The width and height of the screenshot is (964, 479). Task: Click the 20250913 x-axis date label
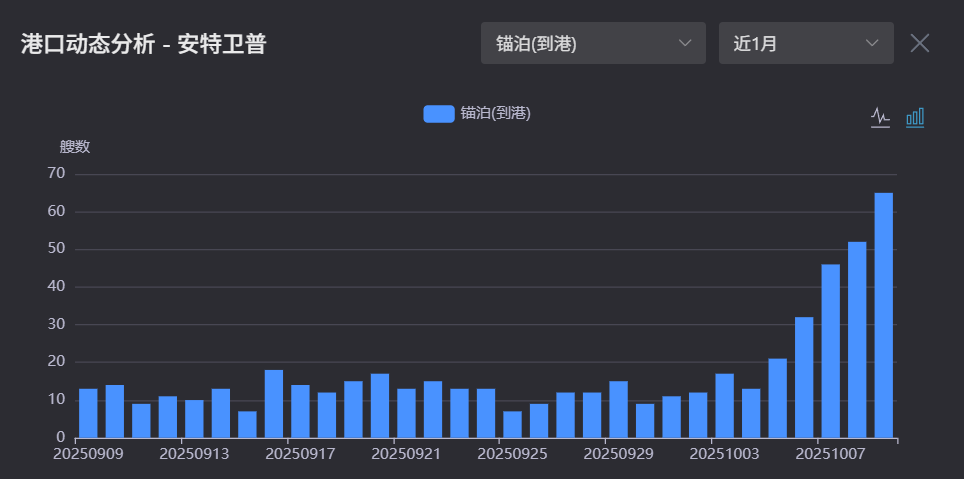pyautogui.click(x=194, y=453)
